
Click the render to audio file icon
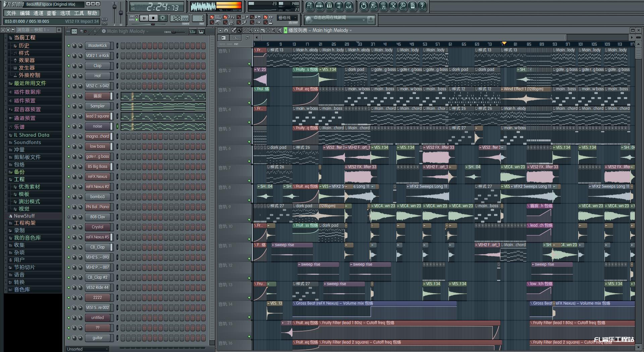(383, 6)
